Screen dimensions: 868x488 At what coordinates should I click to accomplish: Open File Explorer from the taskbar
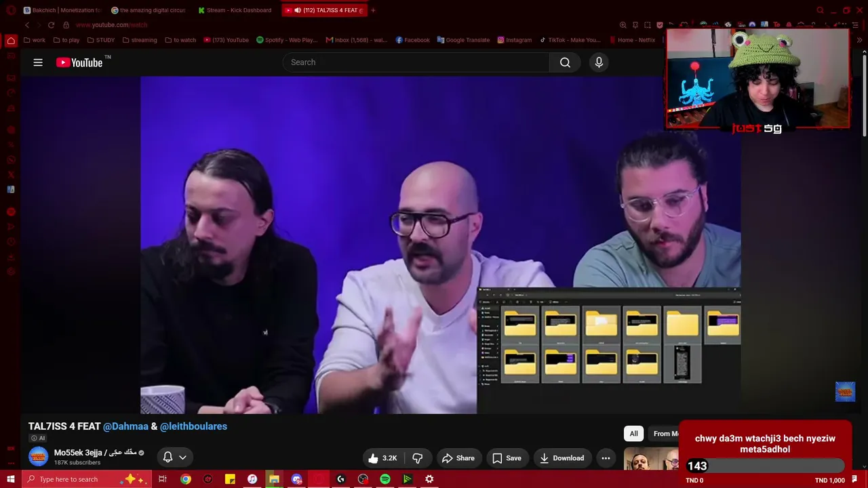pos(274,479)
